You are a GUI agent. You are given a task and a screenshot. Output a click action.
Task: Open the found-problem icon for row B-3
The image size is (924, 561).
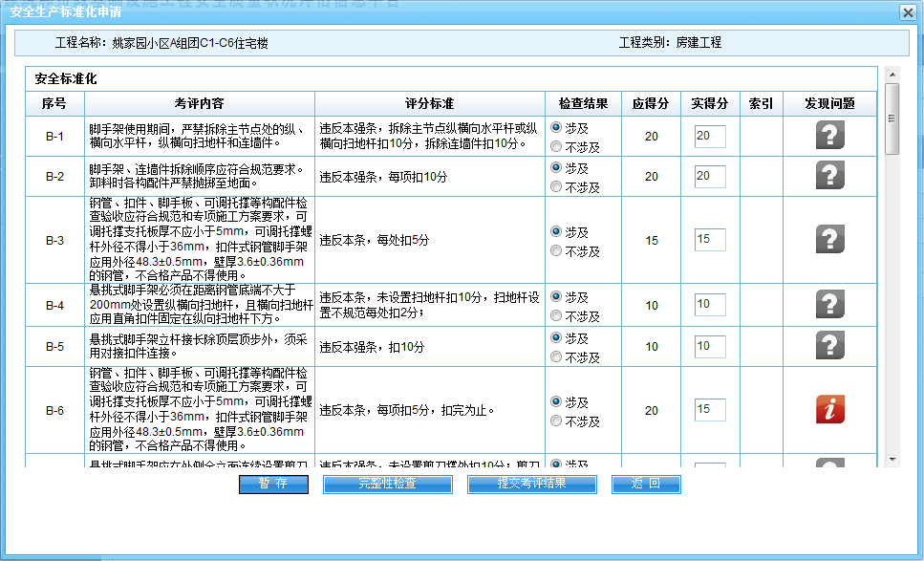pyautogui.click(x=829, y=240)
